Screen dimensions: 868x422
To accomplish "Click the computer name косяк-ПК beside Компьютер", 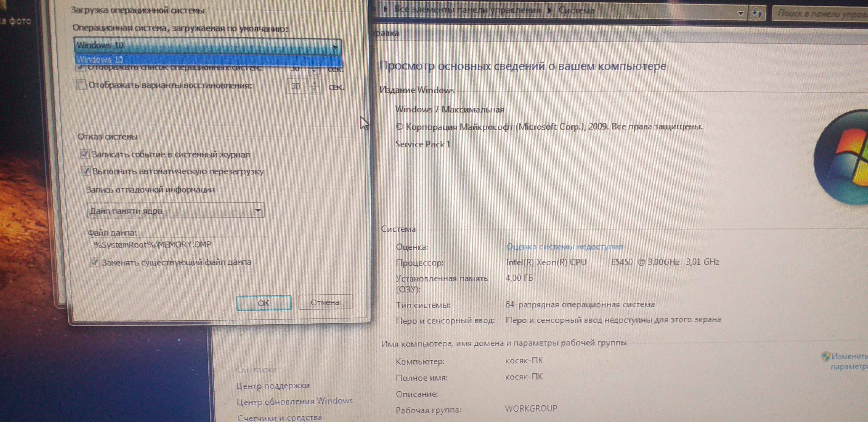I will pyautogui.click(x=524, y=360).
